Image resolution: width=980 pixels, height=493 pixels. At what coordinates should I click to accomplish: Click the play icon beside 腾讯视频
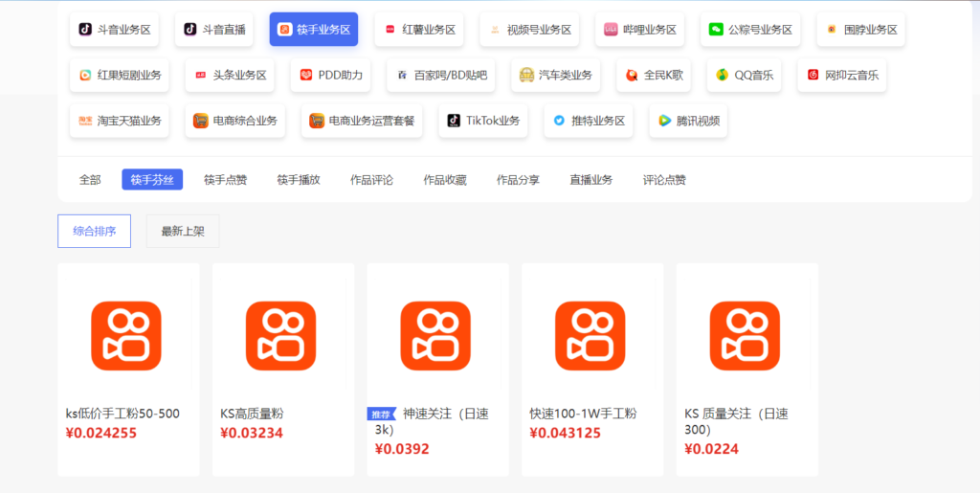pyautogui.click(x=664, y=122)
